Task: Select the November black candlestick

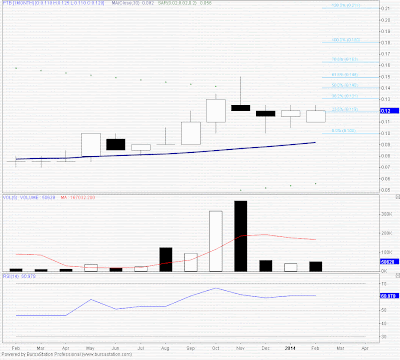Action: coord(241,108)
